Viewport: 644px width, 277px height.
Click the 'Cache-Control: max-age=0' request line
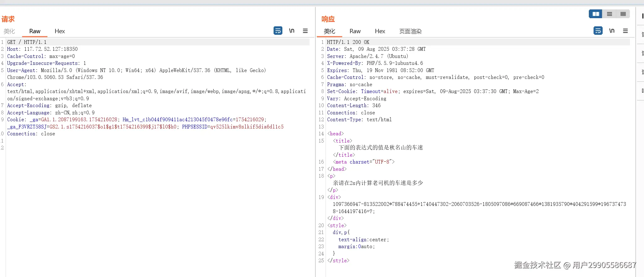click(x=41, y=56)
